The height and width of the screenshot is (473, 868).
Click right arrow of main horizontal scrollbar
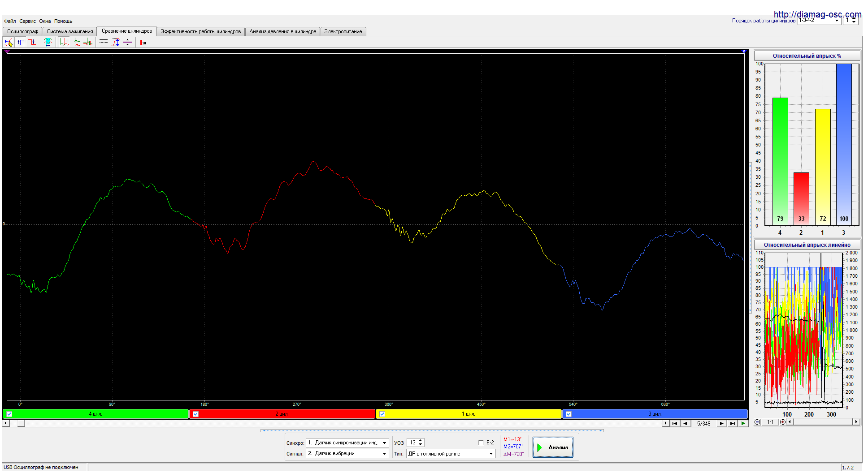[x=665, y=423]
